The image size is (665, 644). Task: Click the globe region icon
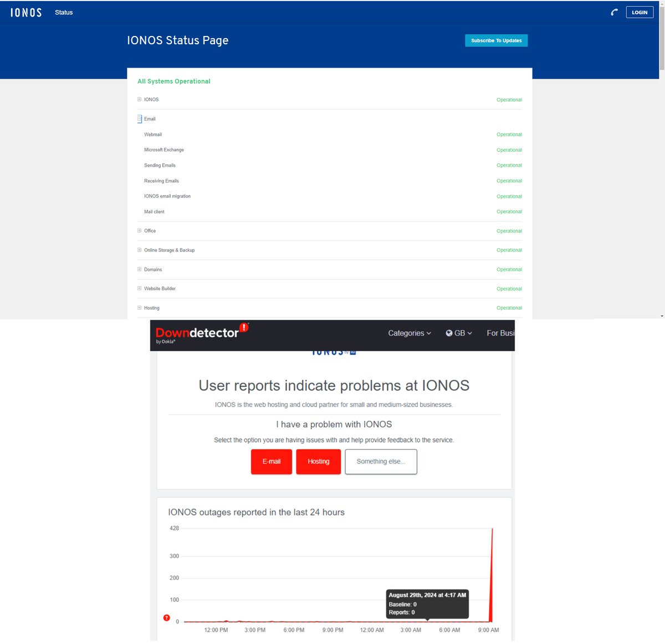point(449,333)
